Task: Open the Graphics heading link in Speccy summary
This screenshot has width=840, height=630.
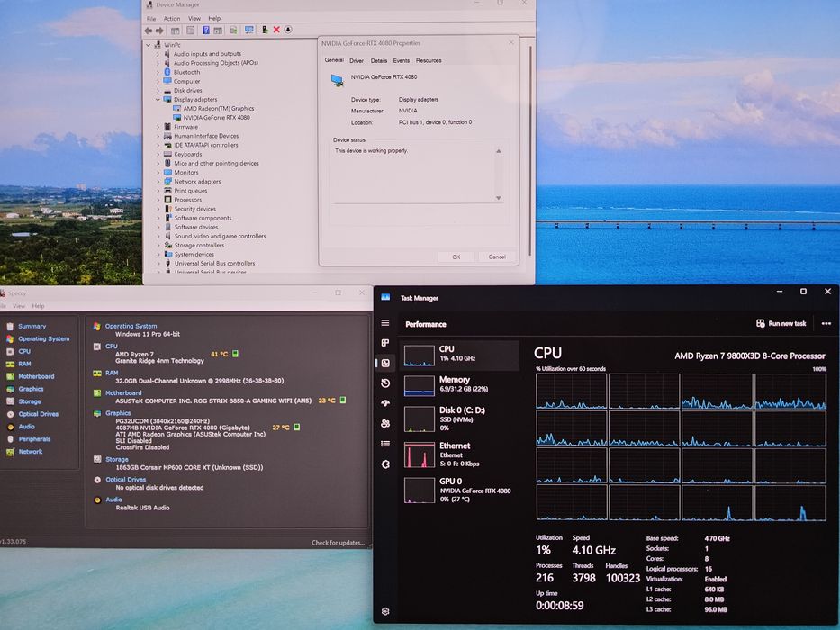Action: pos(118,413)
